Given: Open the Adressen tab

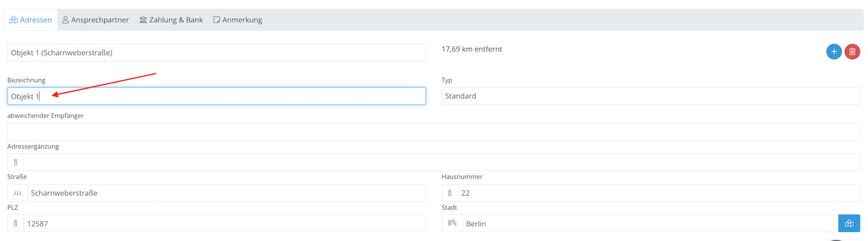Looking at the screenshot, I should coord(31,20).
